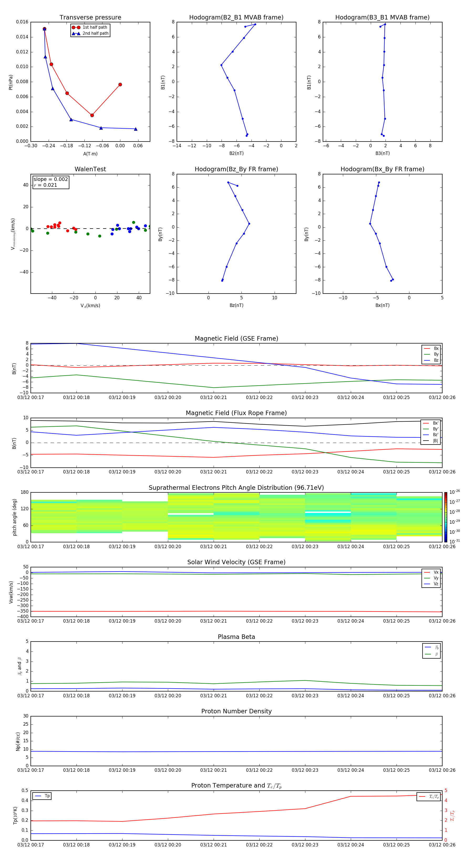The image size is (473, 868).
Task: Click the 'Solar Wind Velocity (GSE Frame)' title
Action: tap(236, 562)
